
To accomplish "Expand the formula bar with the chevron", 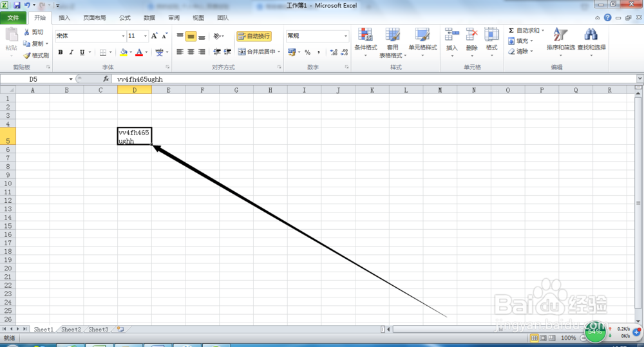I will click(x=639, y=79).
